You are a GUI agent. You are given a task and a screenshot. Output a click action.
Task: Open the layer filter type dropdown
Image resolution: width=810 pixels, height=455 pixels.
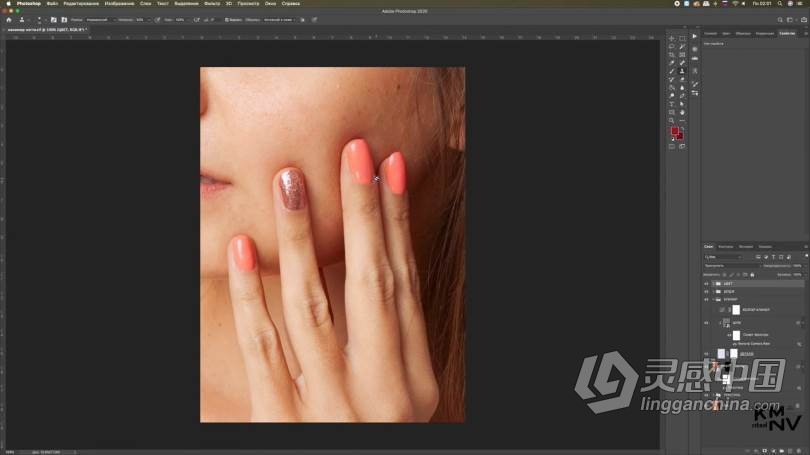click(724, 256)
